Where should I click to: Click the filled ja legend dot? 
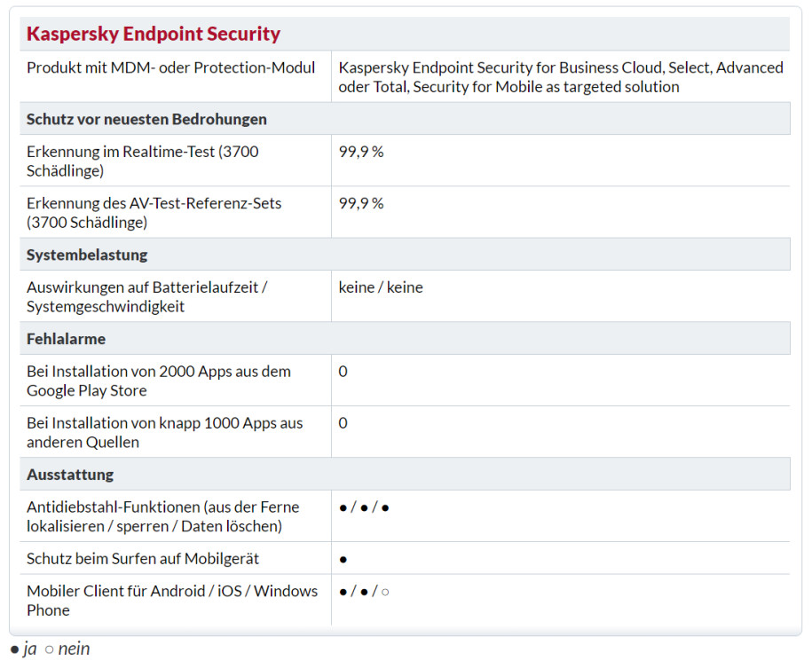[x=14, y=649]
